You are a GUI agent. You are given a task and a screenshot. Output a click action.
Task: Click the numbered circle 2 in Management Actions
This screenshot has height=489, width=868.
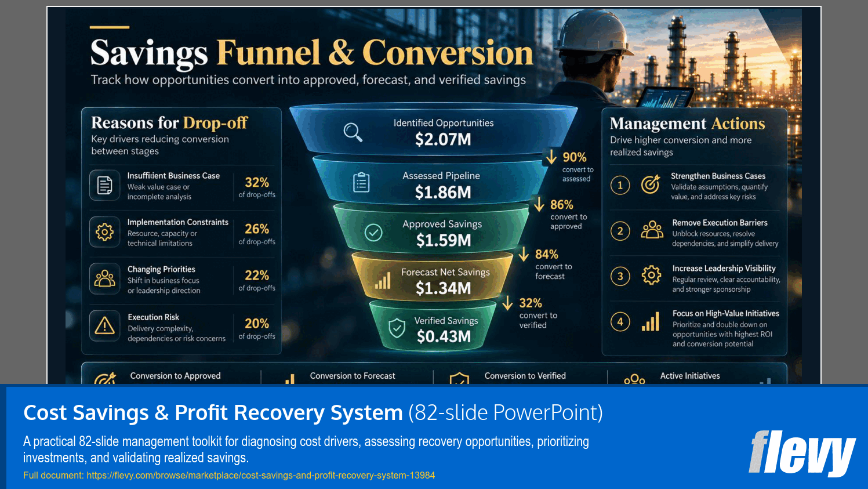(620, 231)
